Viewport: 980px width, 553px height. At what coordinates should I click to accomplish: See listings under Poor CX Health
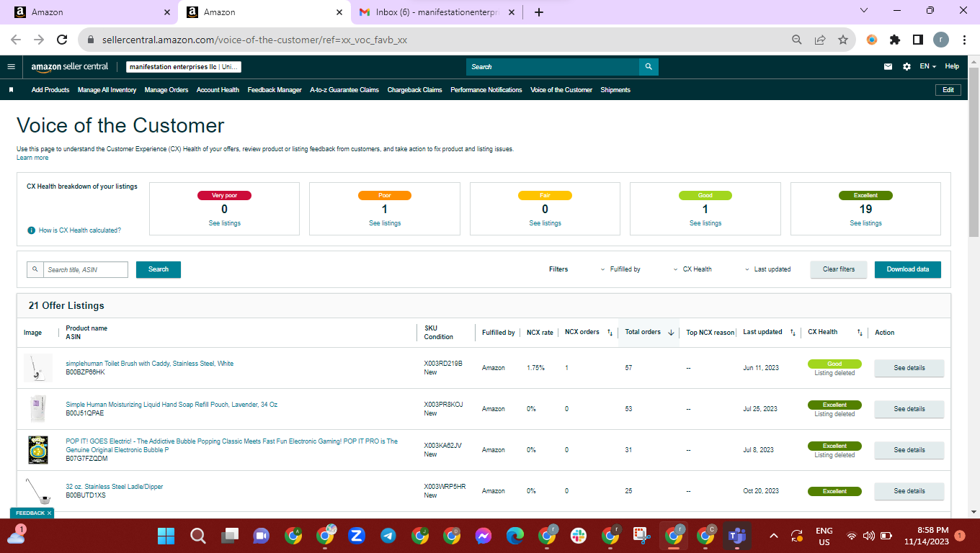385,223
